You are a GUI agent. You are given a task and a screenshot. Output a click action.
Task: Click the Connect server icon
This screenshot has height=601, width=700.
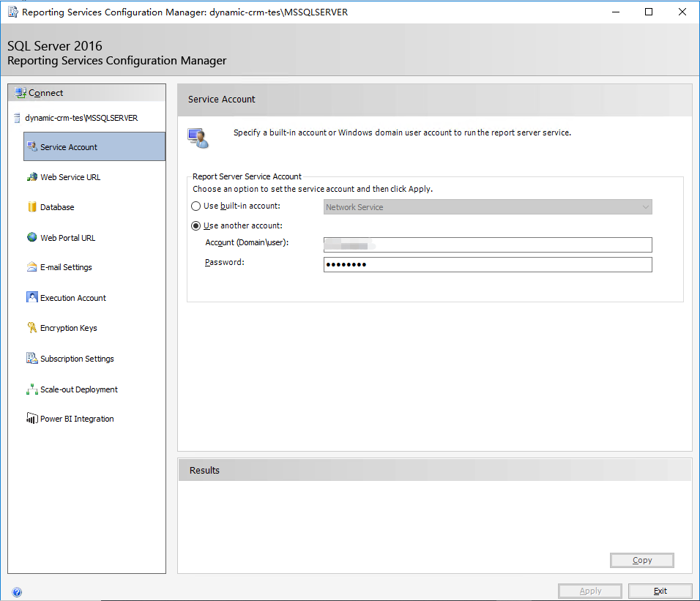pos(21,92)
